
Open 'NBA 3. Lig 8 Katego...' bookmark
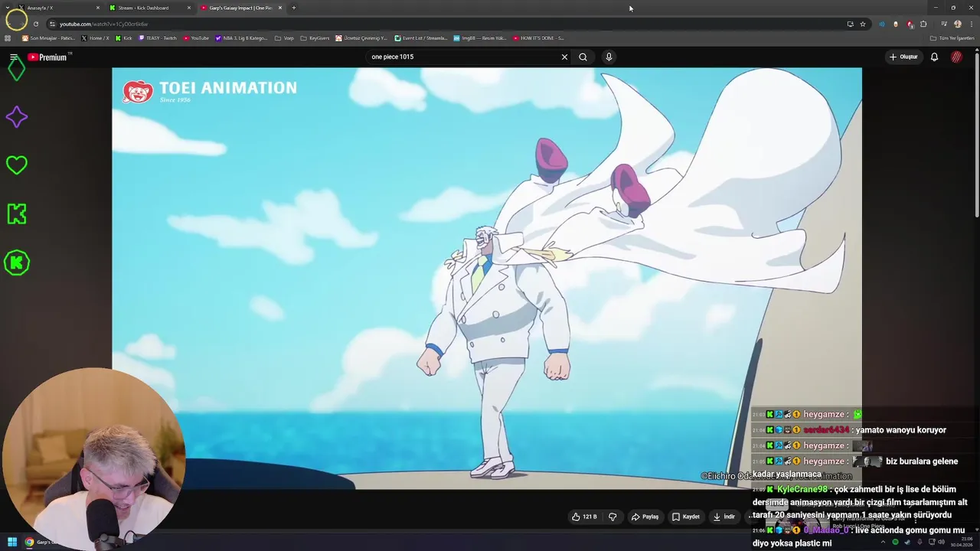242,38
